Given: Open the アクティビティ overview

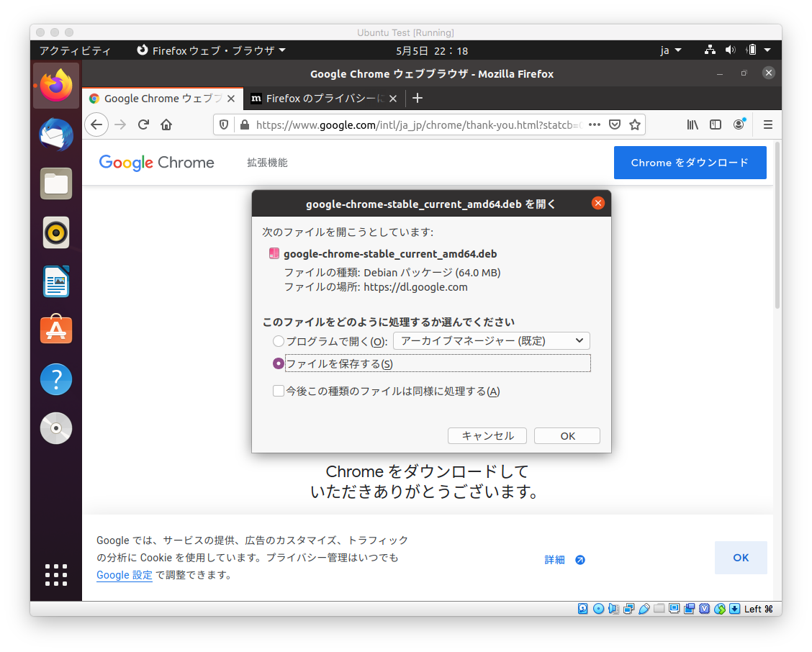Looking at the screenshot, I should tap(75, 50).
